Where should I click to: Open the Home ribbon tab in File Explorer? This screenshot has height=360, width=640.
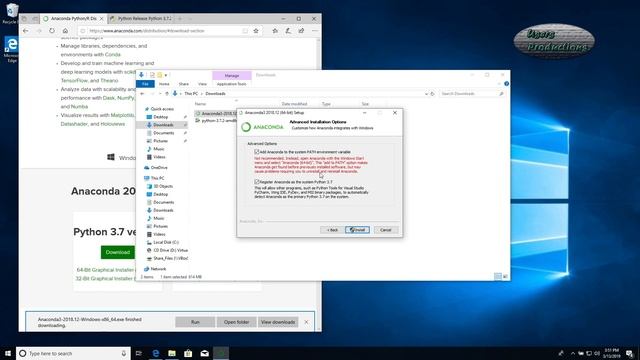164,84
